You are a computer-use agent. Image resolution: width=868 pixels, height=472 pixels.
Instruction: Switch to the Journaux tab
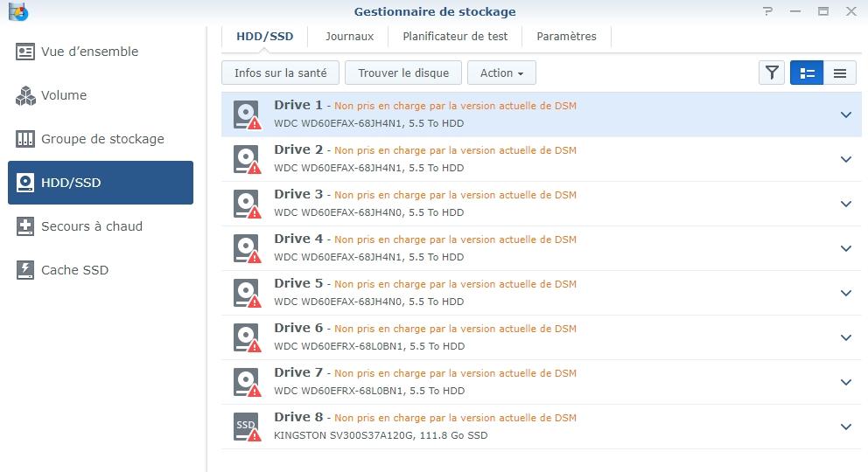pyautogui.click(x=349, y=37)
